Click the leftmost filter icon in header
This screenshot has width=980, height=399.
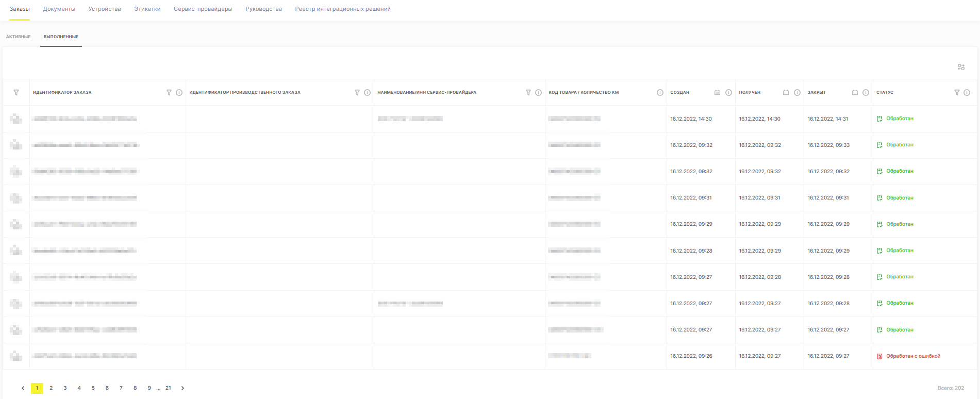pyautogui.click(x=16, y=93)
